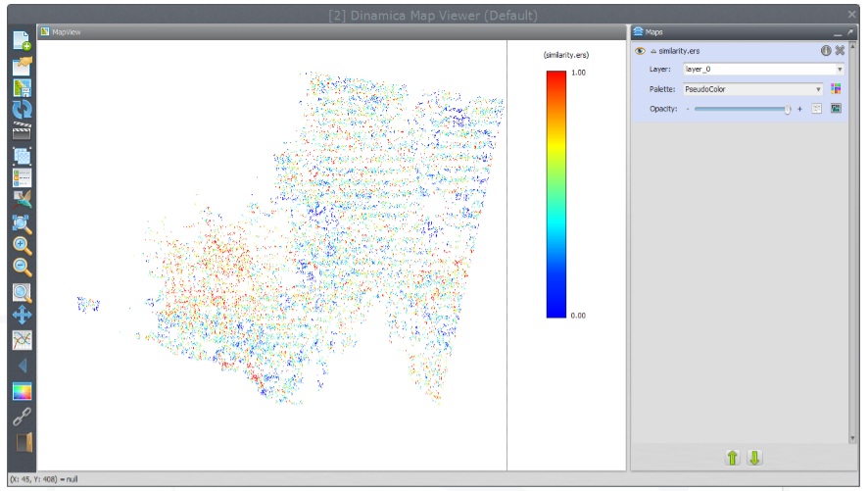Click the new map icon with green plus
Screen dimensions: 868x491
coord(22,41)
